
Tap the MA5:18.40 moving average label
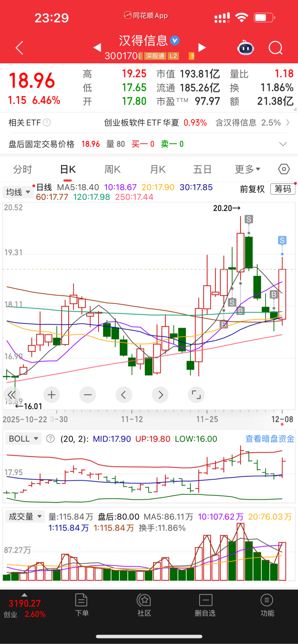coord(78,187)
